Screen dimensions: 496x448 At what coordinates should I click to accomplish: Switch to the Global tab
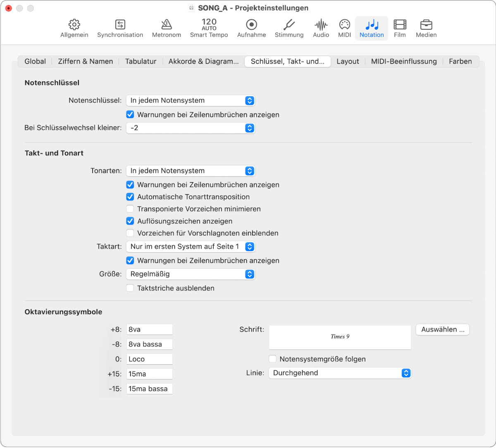coord(35,62)
